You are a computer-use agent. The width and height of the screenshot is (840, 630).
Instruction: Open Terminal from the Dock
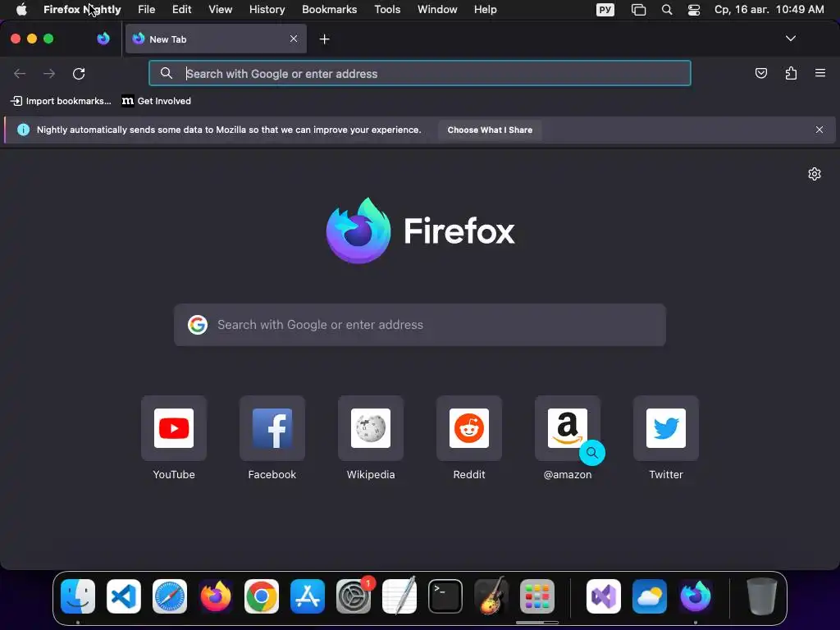coord(445,596)
